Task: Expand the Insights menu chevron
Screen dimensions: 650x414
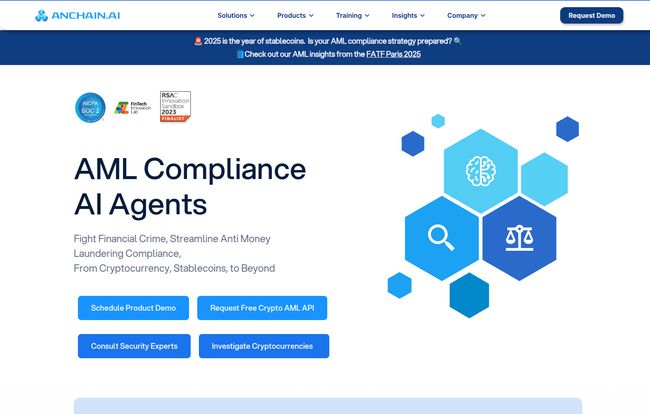Action: (x=422, y=16)
